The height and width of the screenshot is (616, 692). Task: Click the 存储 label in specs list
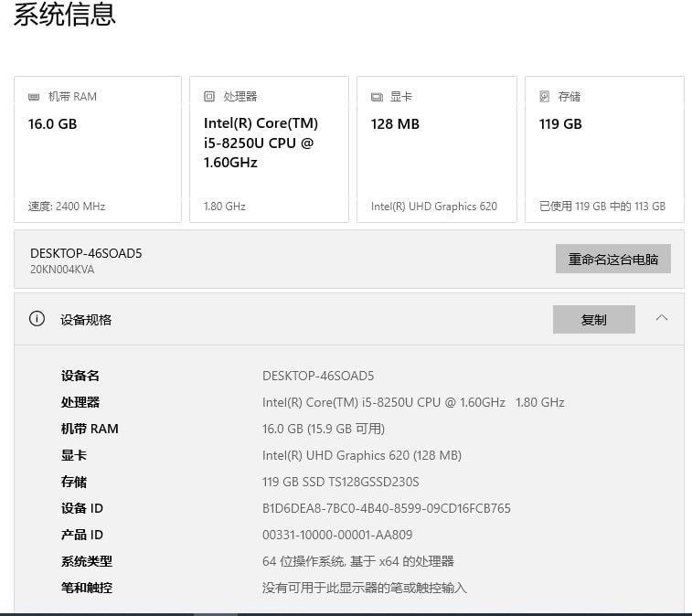click(x=74, y=482)
